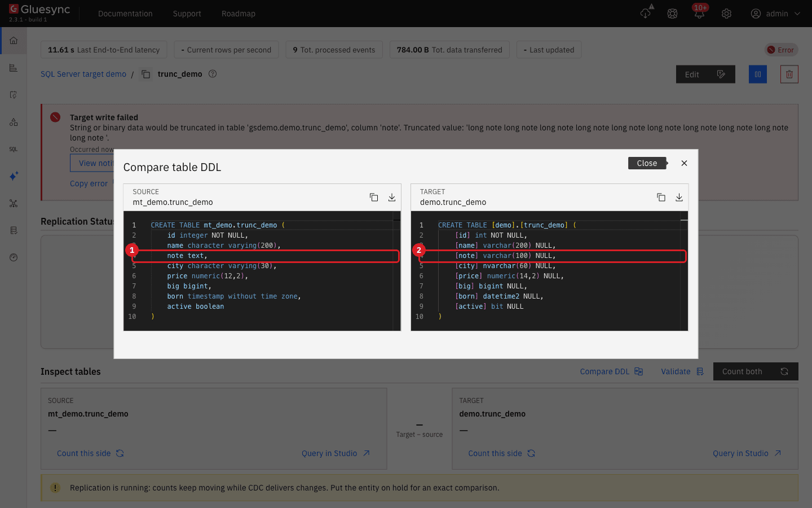This screenshot has width=812, height=508.
Task: Click the blue pause entity button
Action: (758, 74)
